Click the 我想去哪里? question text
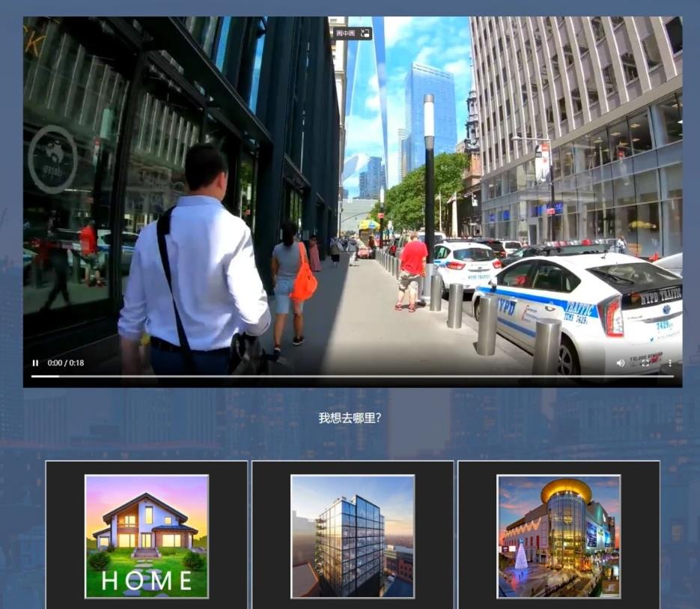 [x=350, y=418]
